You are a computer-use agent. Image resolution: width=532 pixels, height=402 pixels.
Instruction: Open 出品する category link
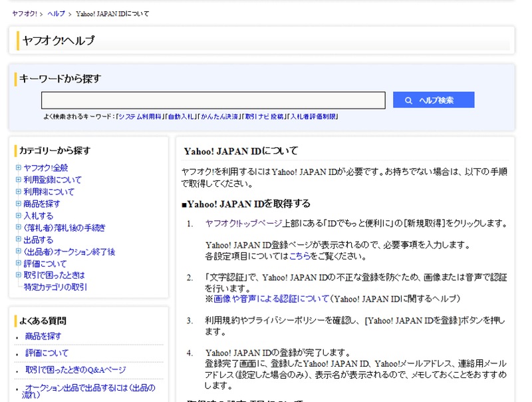pyautogui.click(x=39, y=240)
